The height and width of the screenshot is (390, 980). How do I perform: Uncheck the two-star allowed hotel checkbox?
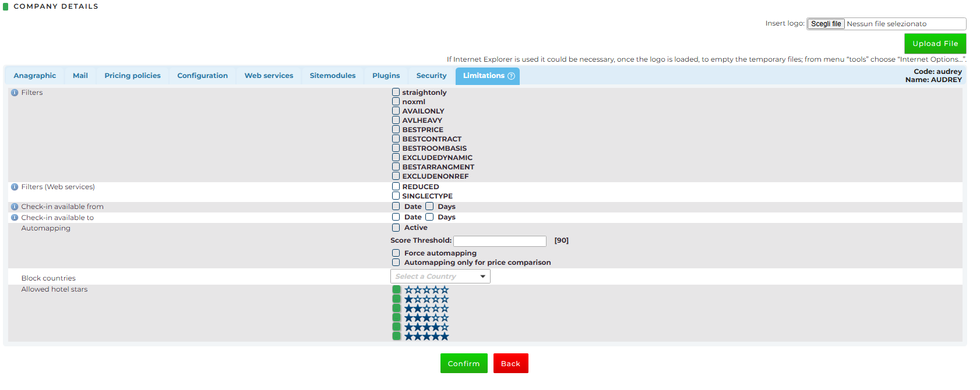click(x=396, y=308)
